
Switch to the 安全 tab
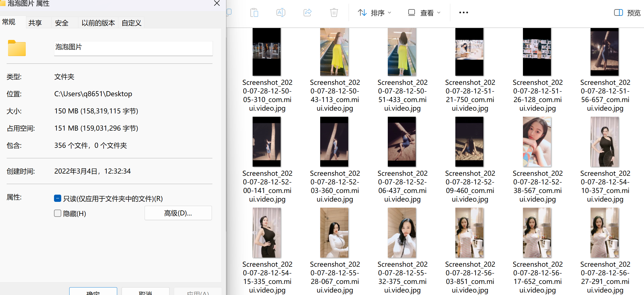[61, 23]
